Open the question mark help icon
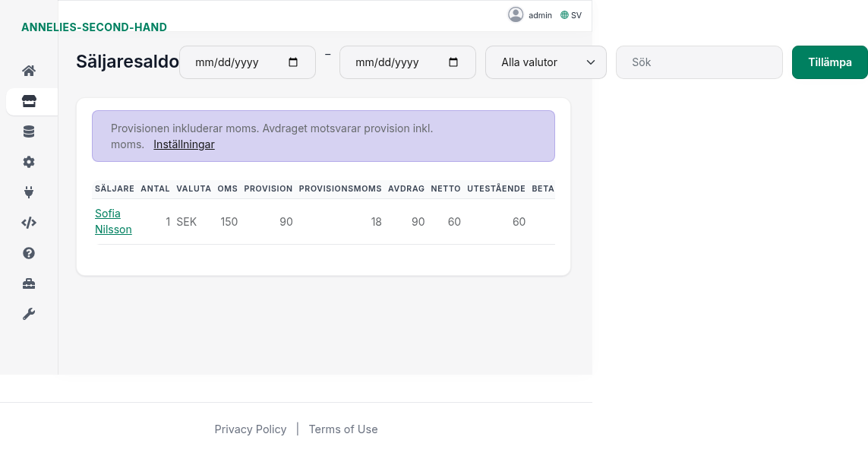Viewport: 868px width, 456px height. (x=29, y=253)
